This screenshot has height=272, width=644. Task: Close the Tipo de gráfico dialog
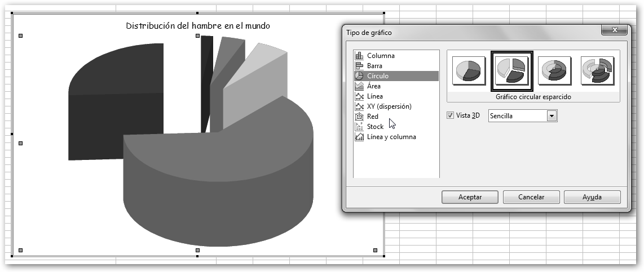click(x=614, y=31)
